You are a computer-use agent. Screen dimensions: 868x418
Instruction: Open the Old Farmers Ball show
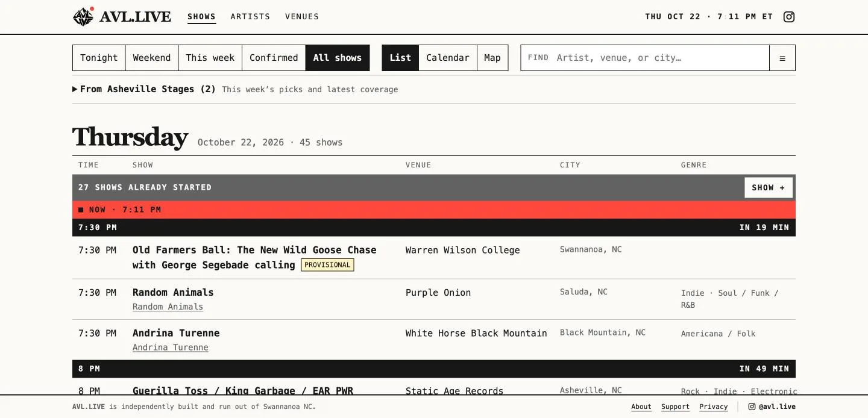click(x=254, y=257)
